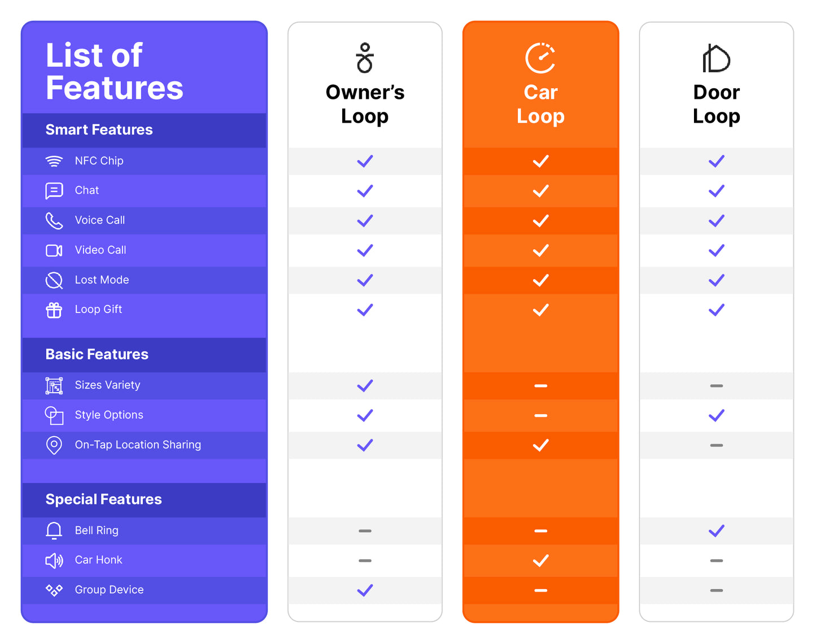Click the Door Loop tag icon
This screenshot has width=816, height=644.
click(716, 58)
